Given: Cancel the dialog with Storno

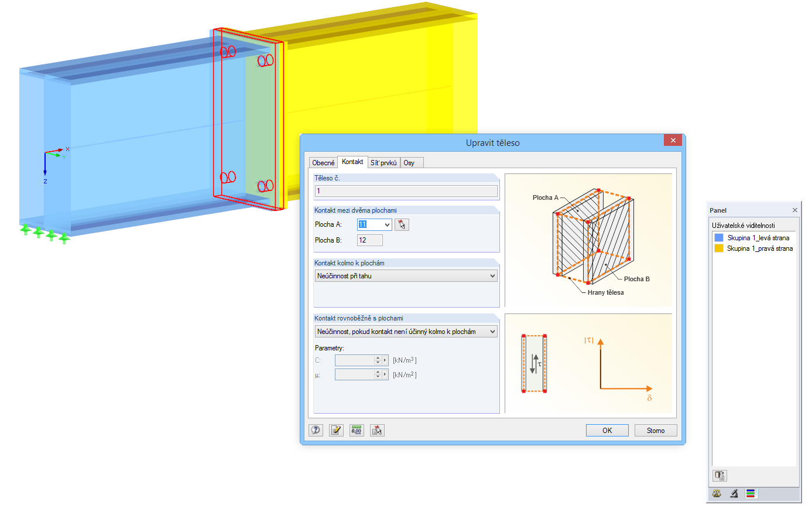Looking at the screenshot, I should 656,430.
